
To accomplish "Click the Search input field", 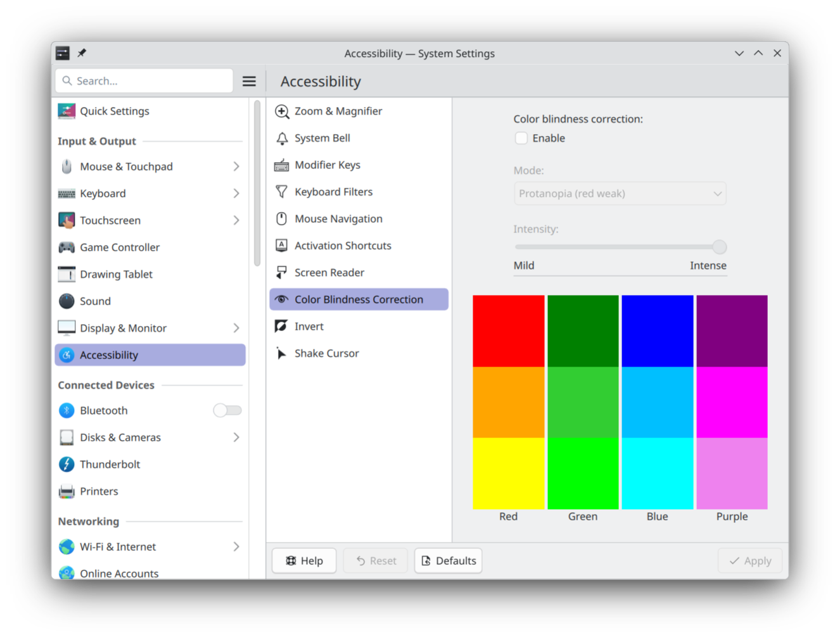I will click(144, 81).
